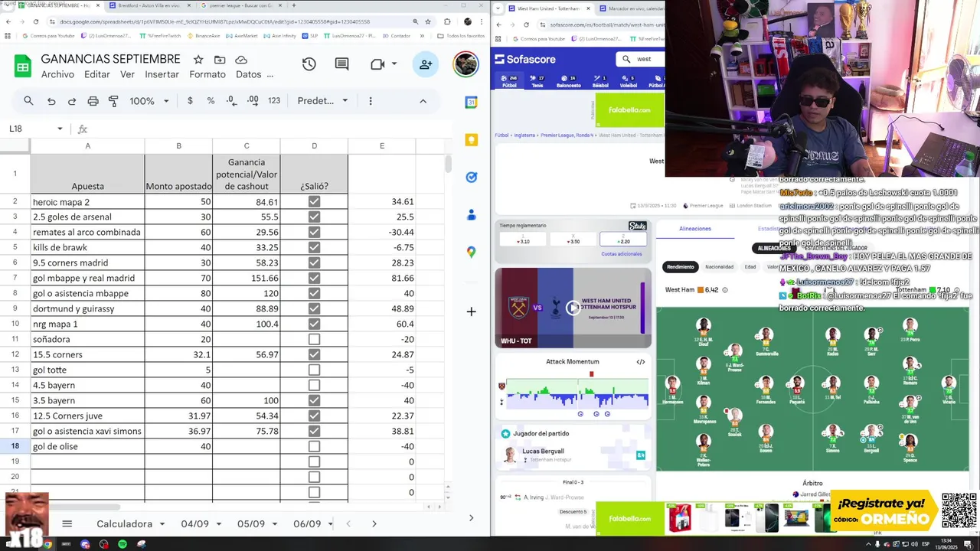The height and width of the screenshot is (551, 980).
Task: Format as currency with dollar icon
Action: (190, 101)
